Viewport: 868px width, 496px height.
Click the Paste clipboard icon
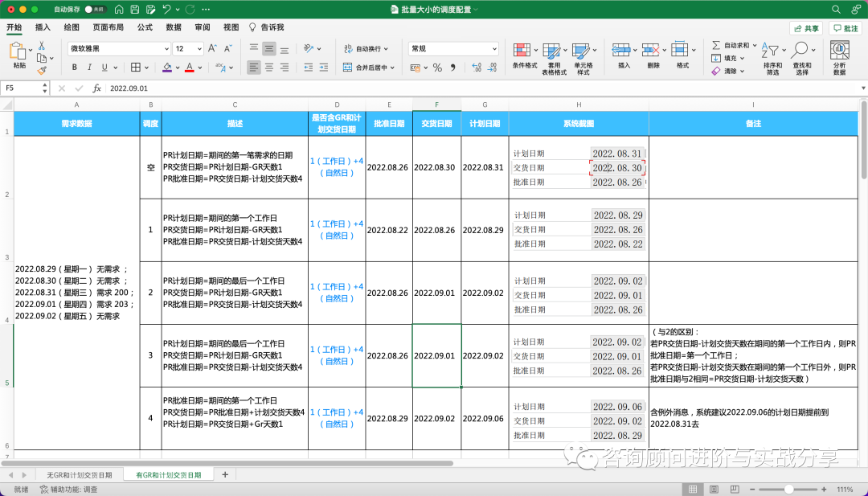coord(18,51)
